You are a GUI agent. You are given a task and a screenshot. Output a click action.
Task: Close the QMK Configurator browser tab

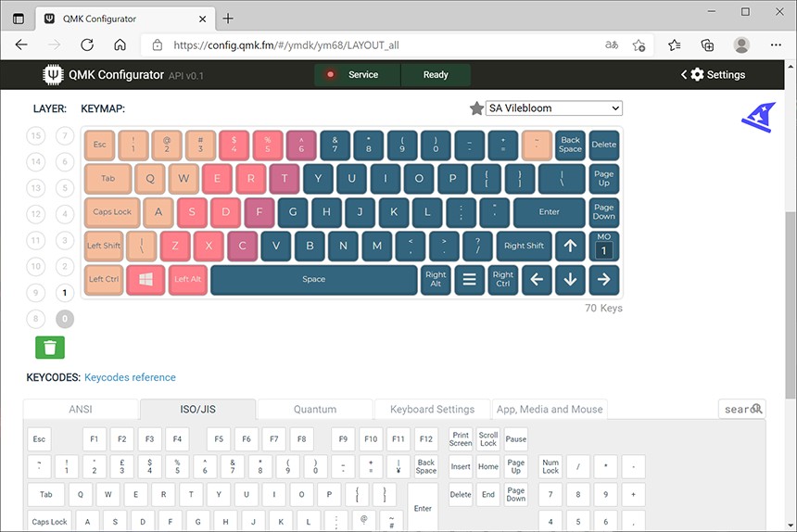[202, 19]
